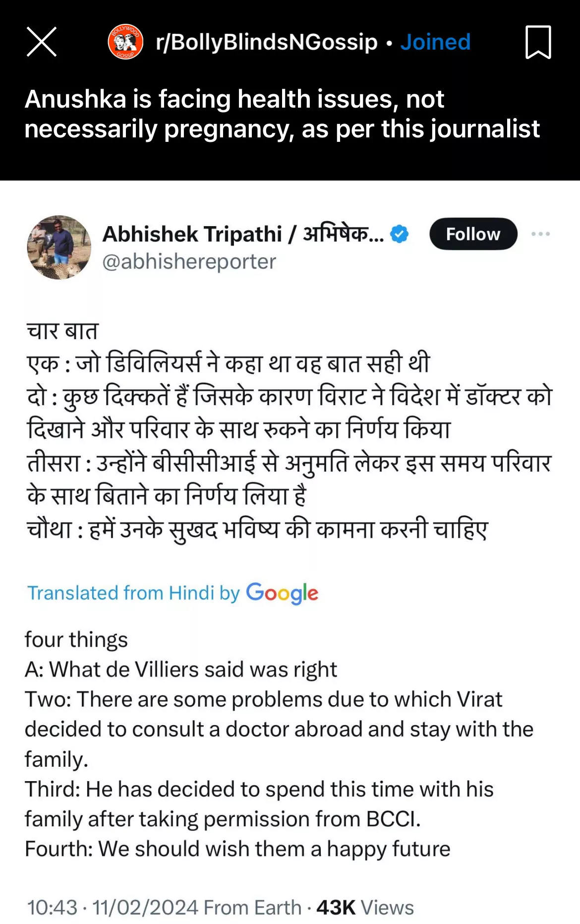Tap 'Translated from Hindi by' link
Viewport: 580px width, 924px height.
click(133, 593)
